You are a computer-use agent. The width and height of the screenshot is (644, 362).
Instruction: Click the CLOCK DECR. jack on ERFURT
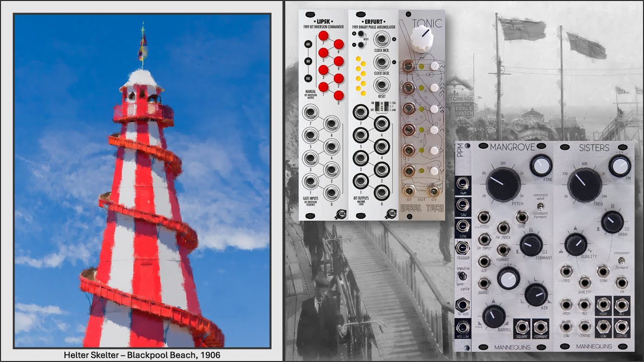382,62
